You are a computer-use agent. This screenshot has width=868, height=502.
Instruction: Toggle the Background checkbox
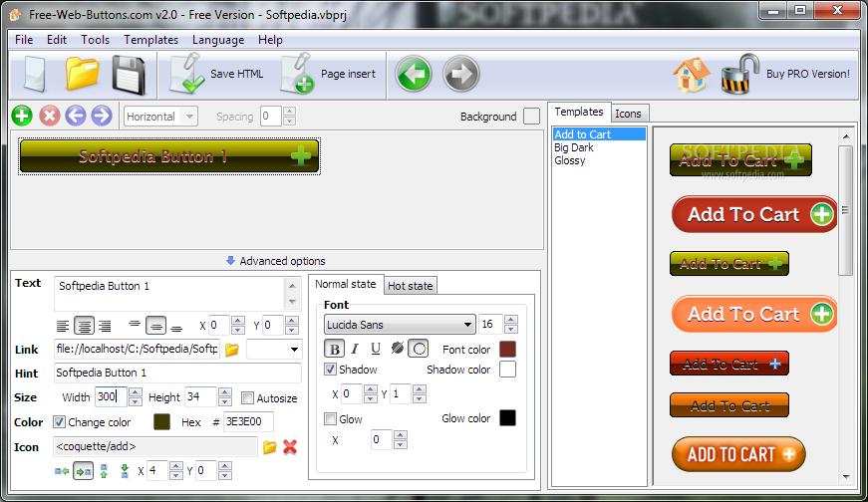point(531,117)
